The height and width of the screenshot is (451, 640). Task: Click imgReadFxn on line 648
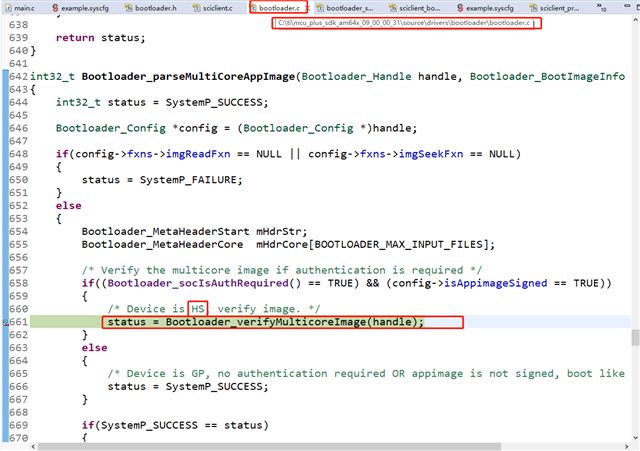[198, 154]
